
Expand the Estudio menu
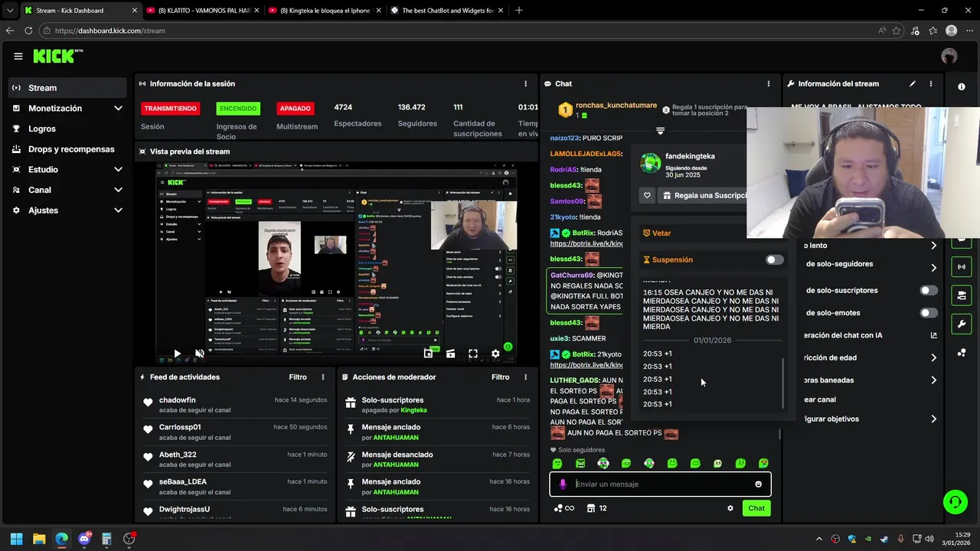(x=67, y=169)
